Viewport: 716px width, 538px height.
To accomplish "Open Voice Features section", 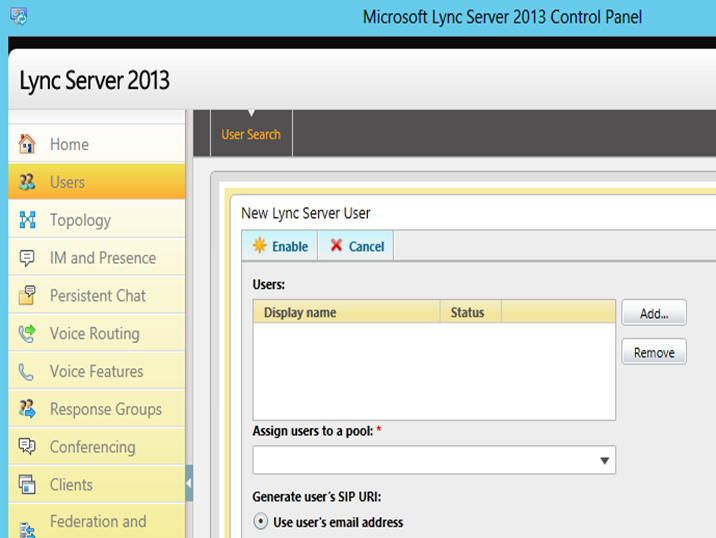I will tap(97, 371).
